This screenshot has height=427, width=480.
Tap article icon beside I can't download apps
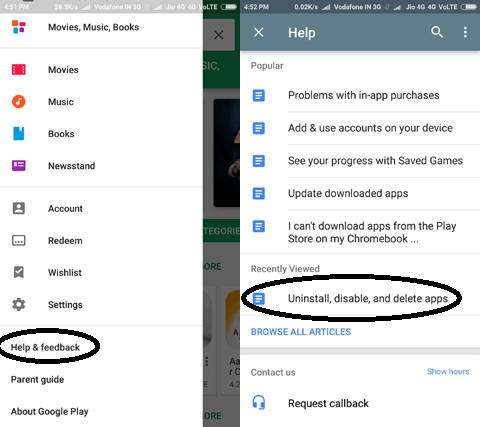click(x=259, y=226)
